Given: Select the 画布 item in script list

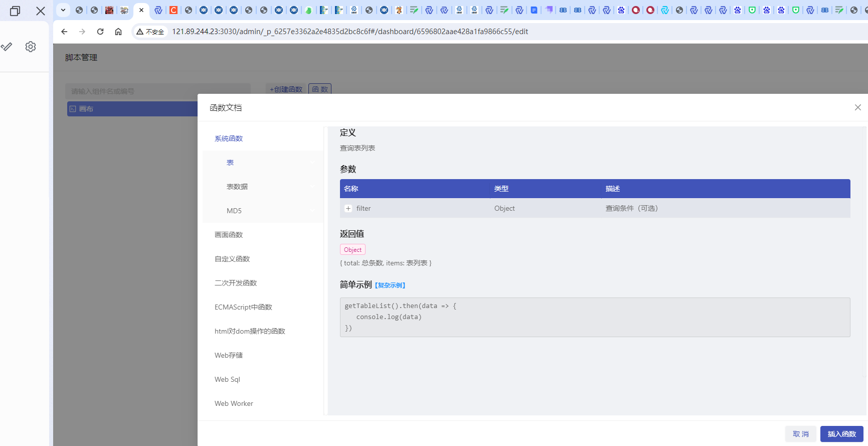Looking at the screenshot, I should pyautogui.click(x=132, y=109).
